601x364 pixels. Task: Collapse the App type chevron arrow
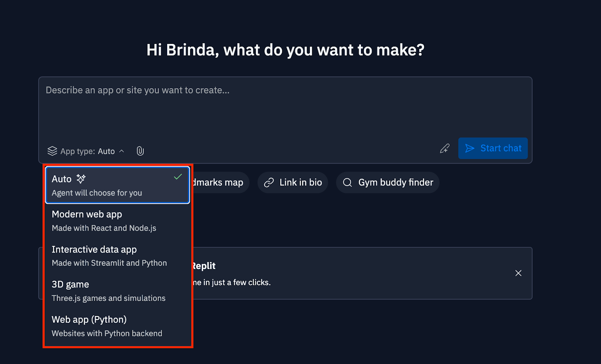[x=122, y=151]
